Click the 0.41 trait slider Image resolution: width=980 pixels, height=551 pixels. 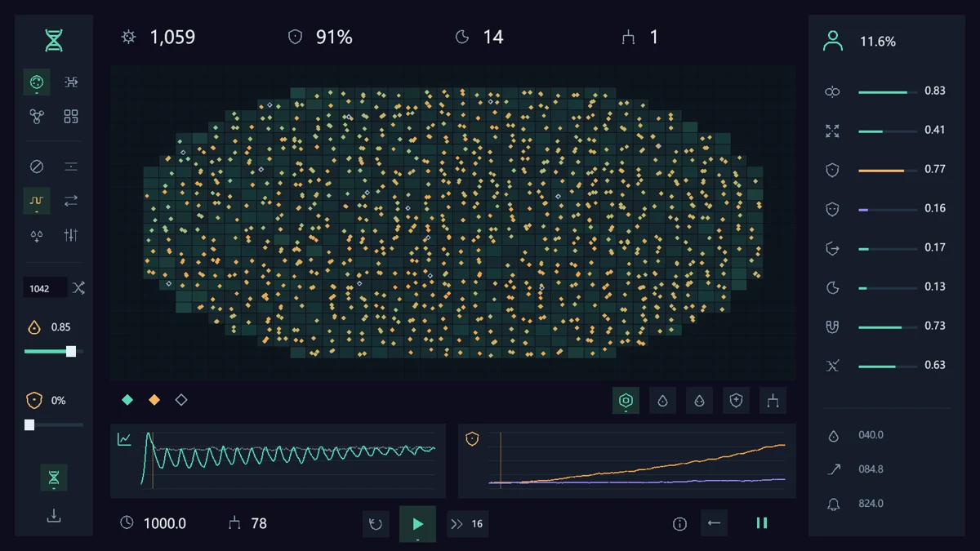887,131
